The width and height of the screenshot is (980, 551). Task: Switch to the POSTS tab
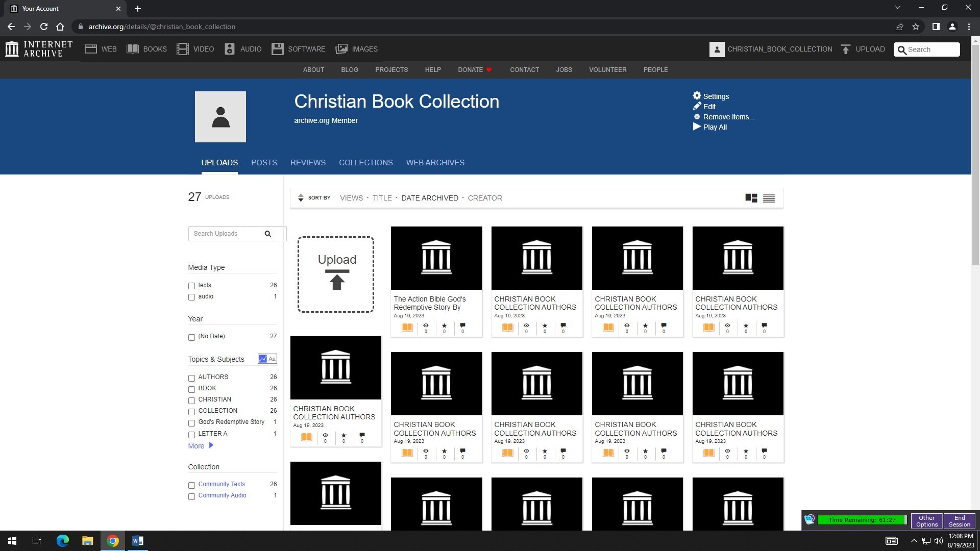pos(264,162)
